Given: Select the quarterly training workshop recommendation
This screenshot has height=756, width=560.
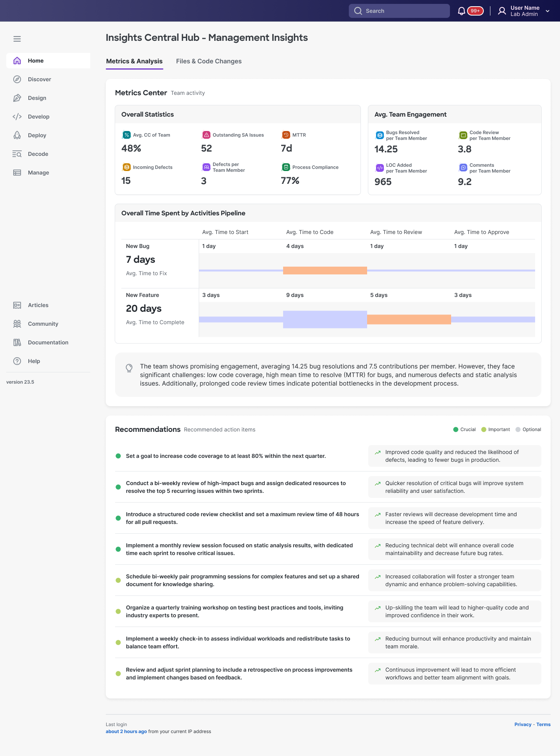Looking at the screenshot, I should (234, 611).
